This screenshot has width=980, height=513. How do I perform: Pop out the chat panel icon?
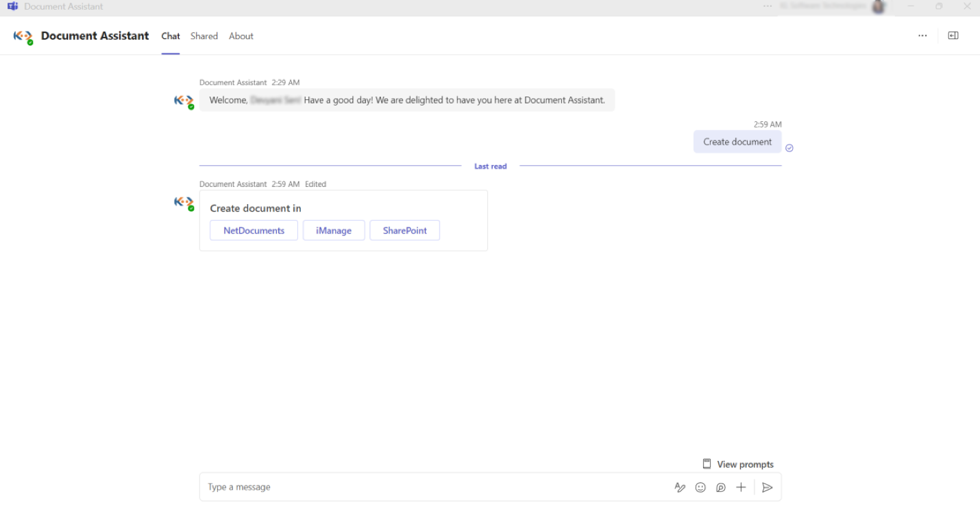953,36
